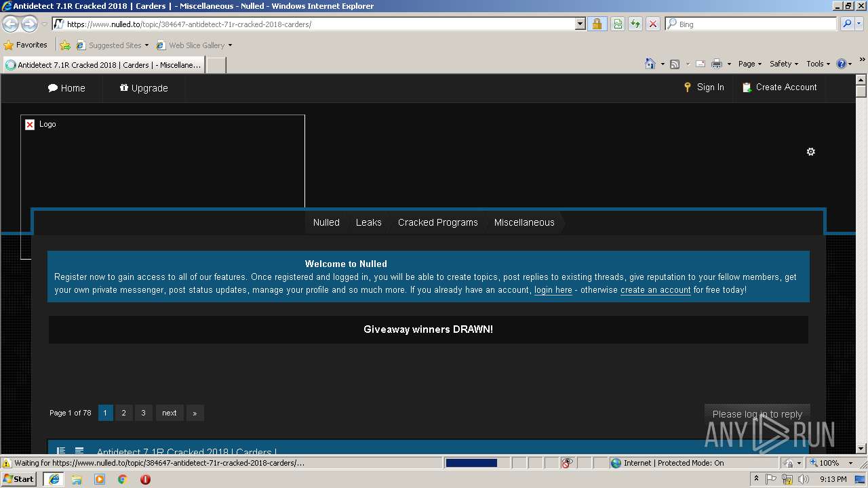
Task: Open the Opera taskbar icon
Action: pos(145,479)
